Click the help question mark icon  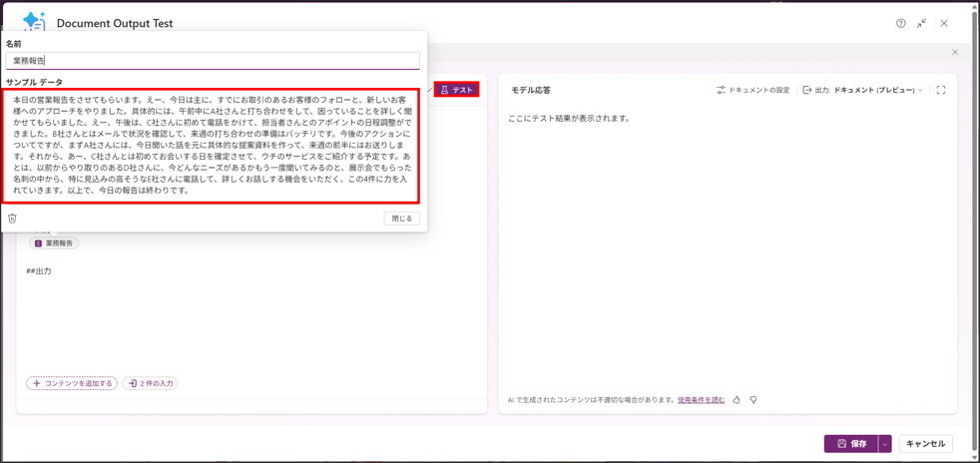click(x=900, y=23)
